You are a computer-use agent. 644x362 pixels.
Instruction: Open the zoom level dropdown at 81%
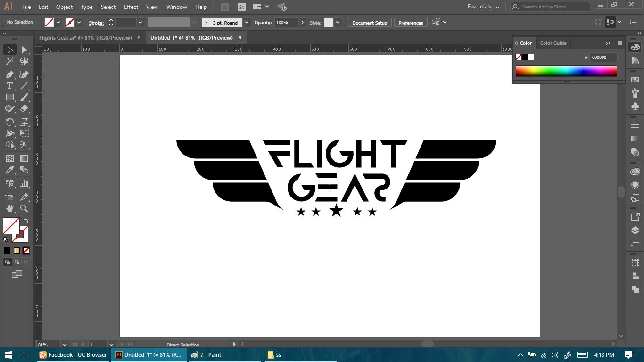click(65, 345)
